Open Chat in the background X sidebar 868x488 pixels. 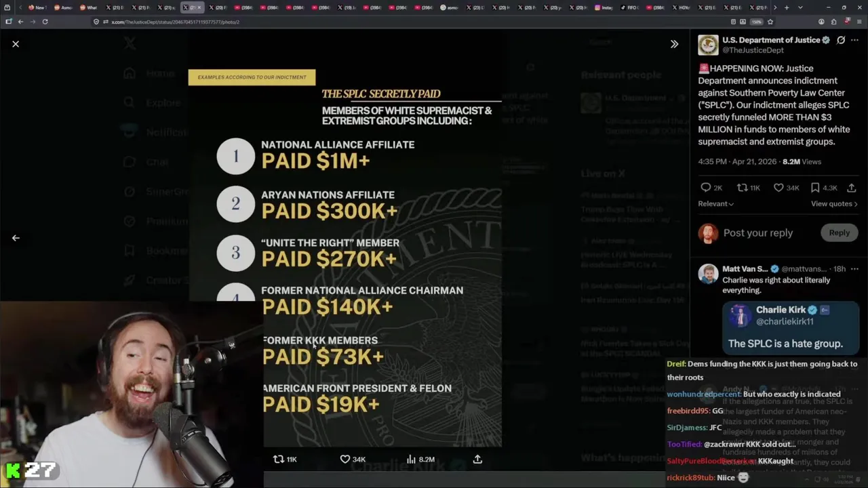pos(147,162)
